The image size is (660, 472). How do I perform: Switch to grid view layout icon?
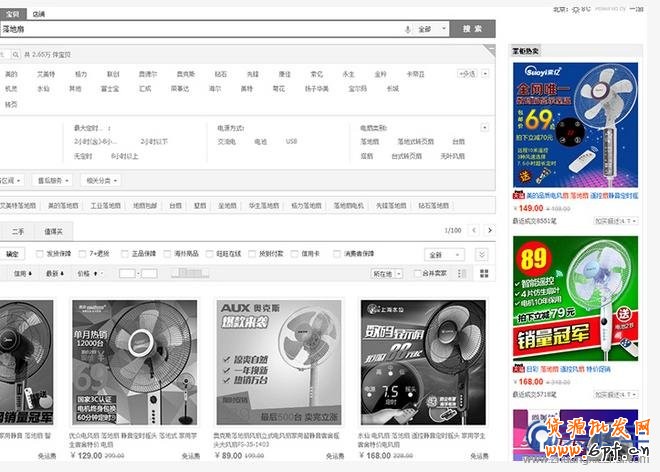coord(485,273)
